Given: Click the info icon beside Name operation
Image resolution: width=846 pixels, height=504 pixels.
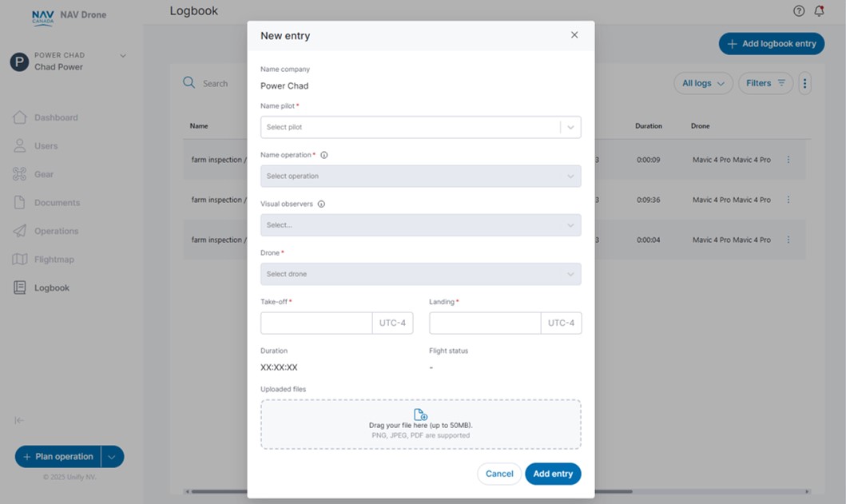Looking at the screenshot, I should click(324, 155).
